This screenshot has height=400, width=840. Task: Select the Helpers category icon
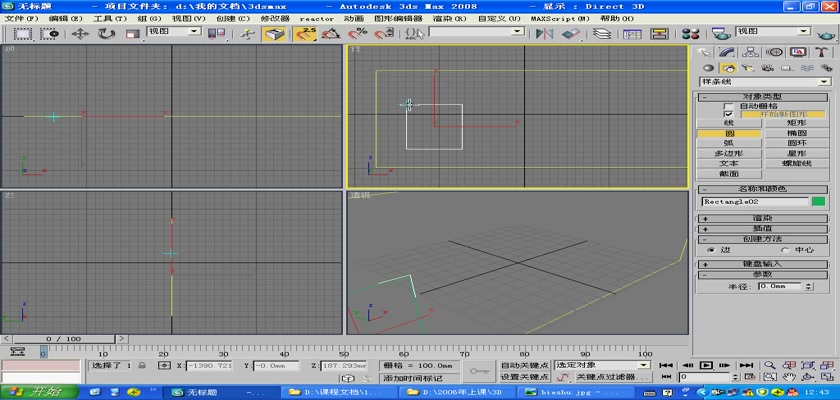[x=787, y=68]
